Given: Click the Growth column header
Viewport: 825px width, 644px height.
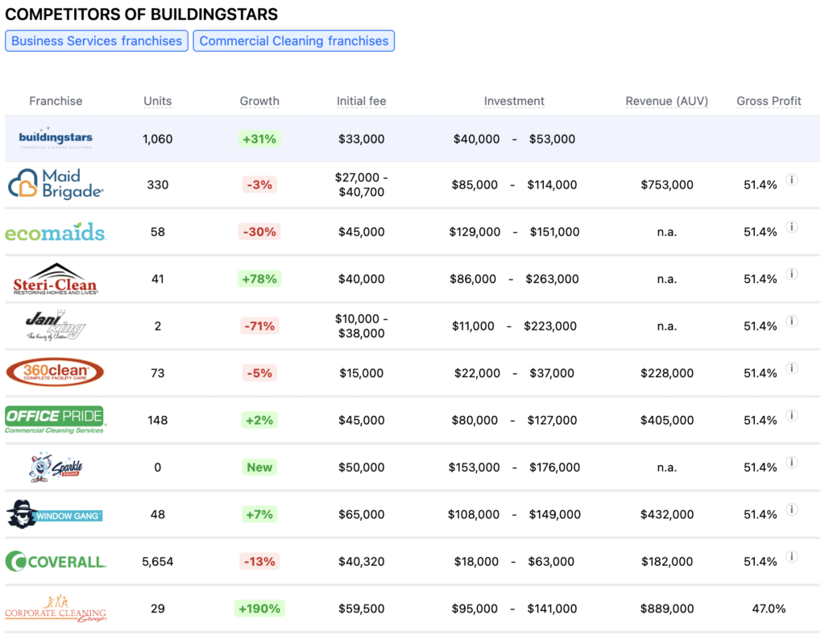Looking at the screenshot, I should (259, 101).
